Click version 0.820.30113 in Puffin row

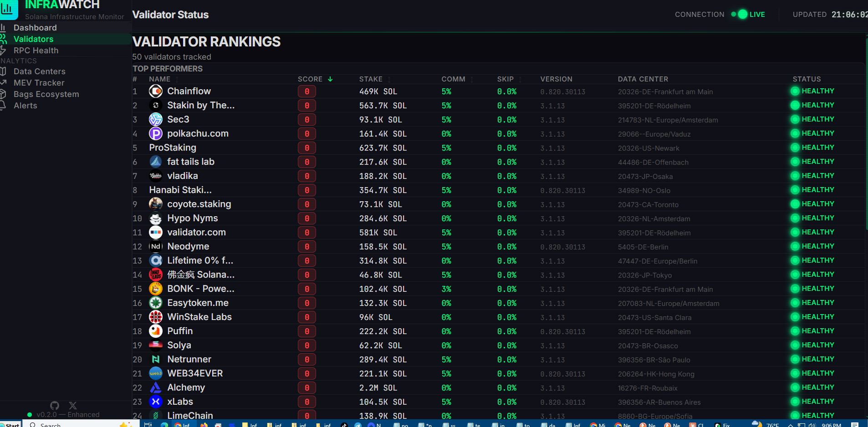click(563, 332)
